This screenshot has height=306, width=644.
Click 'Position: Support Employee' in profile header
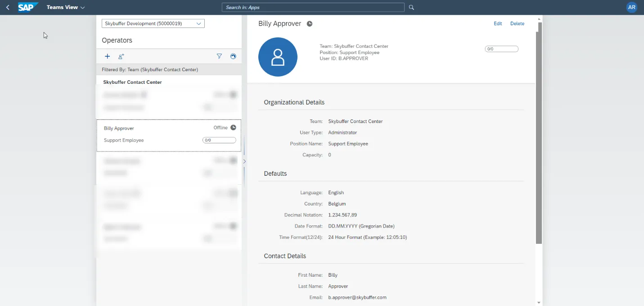pyautogui.click(x=349, y=52)
